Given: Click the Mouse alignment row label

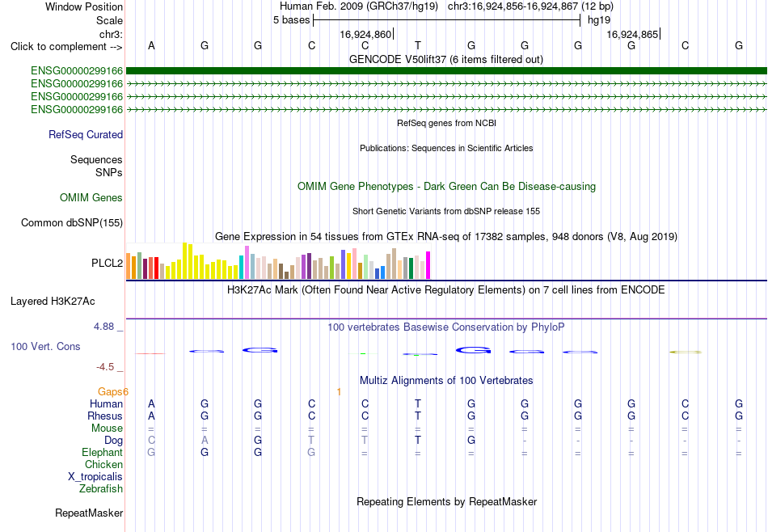Looking at the screenshot, I should pos(107,429).
